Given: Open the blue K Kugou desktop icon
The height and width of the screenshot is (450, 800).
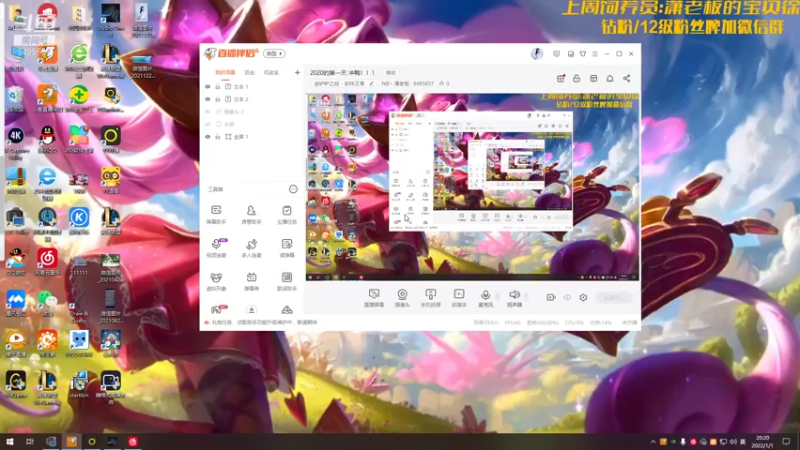Looking at the screenshot, I should pyautogui.click(x=79, y=220).
